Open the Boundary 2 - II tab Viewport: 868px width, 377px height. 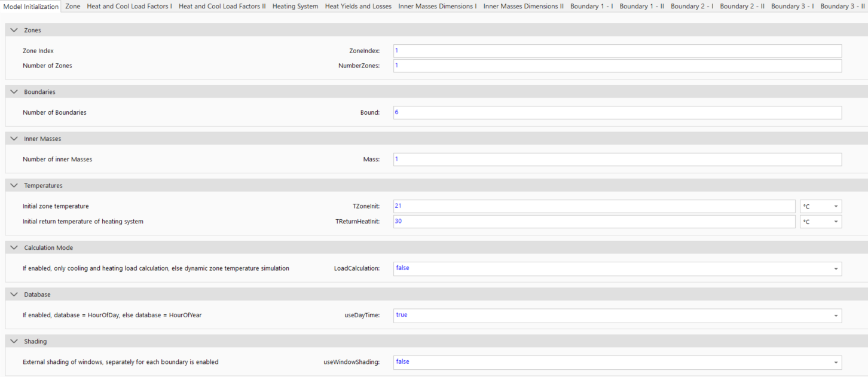[x=742, y=6]
